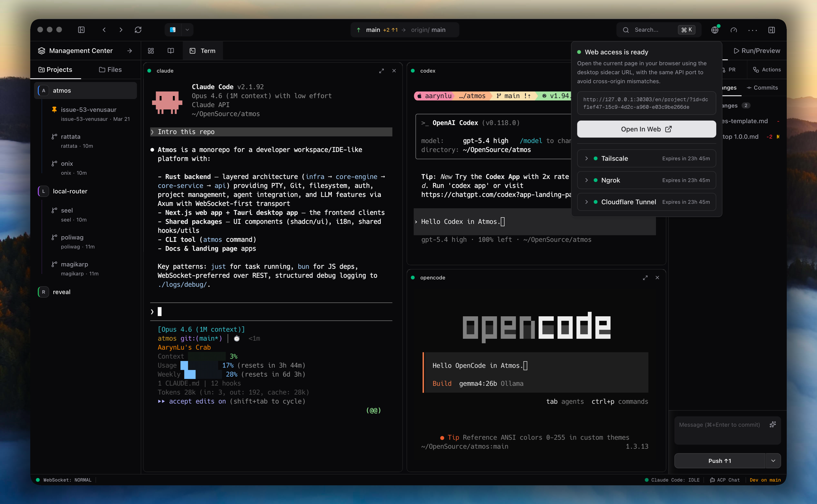Go forward with the right arrow

pyautogui.click(x=121, y=30)
